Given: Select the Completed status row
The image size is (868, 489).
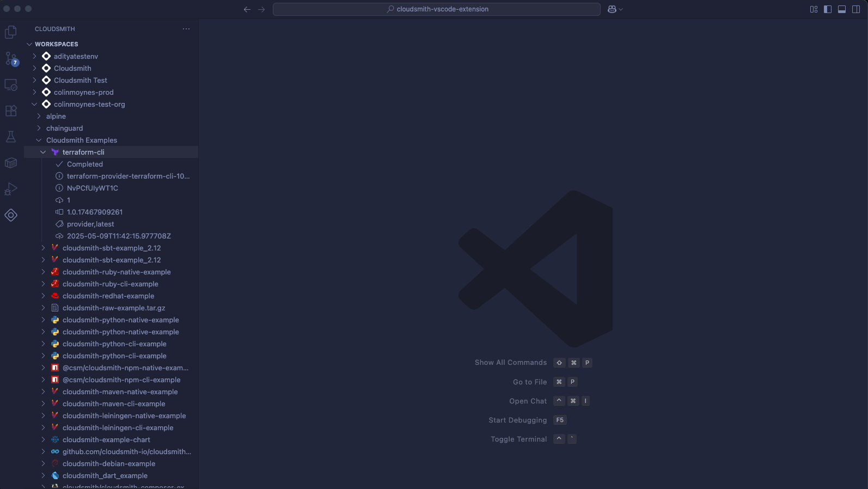Looking at the screenshot, I should point(111,164).
